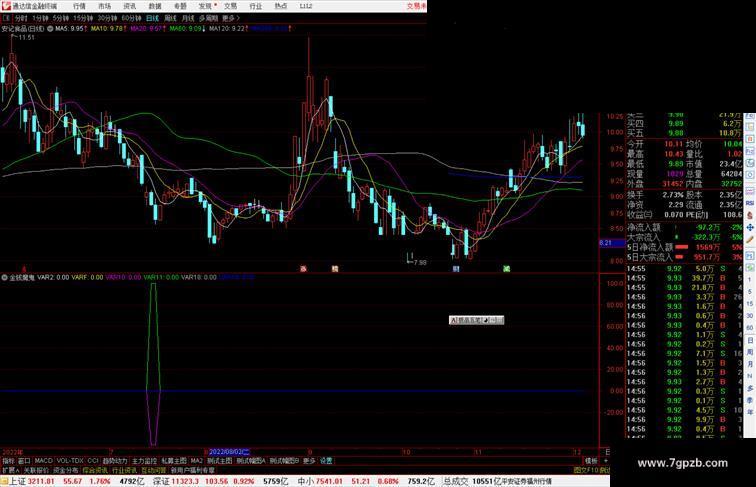This screenshot has height=487, width=756.
Task: Open the 行业 menu
Action: point(256,6)
